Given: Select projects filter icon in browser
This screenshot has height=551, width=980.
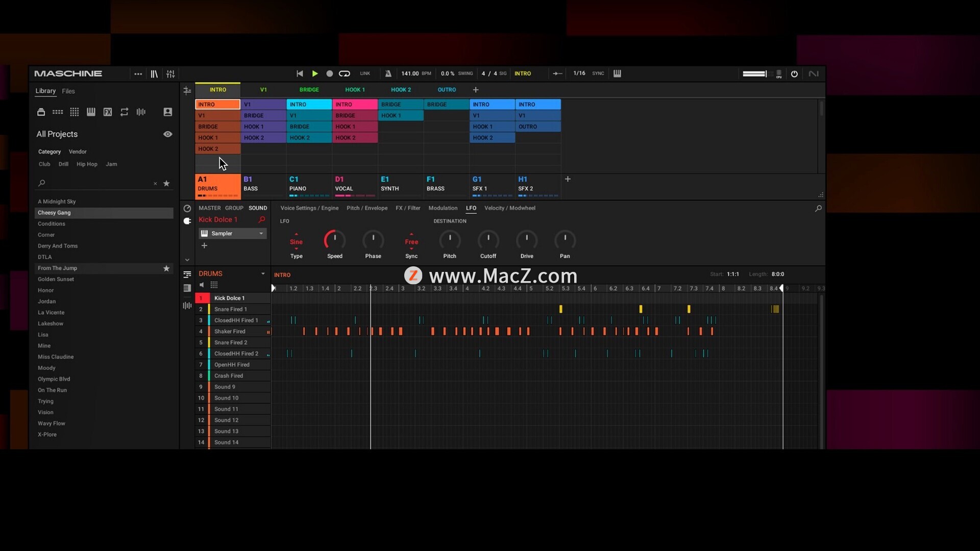Looking at the screenshot, I should [x=41, y=112].
